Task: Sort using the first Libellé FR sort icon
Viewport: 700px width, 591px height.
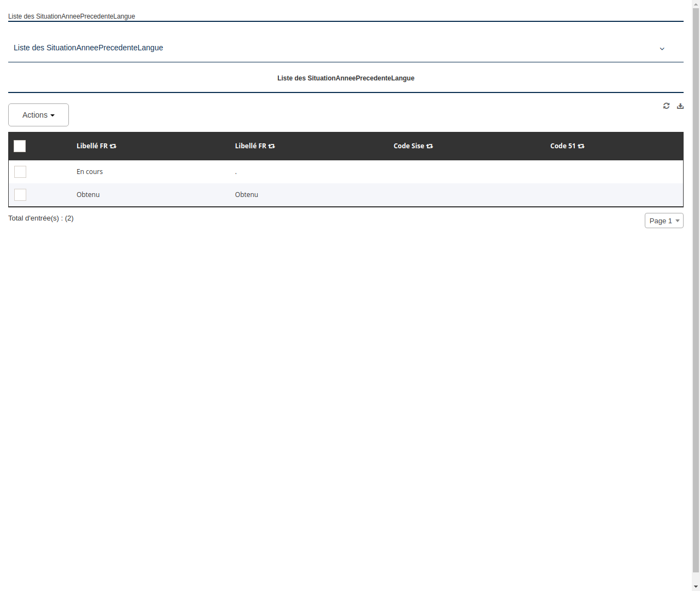Action: pyautogui.click(x=113, y=146)
